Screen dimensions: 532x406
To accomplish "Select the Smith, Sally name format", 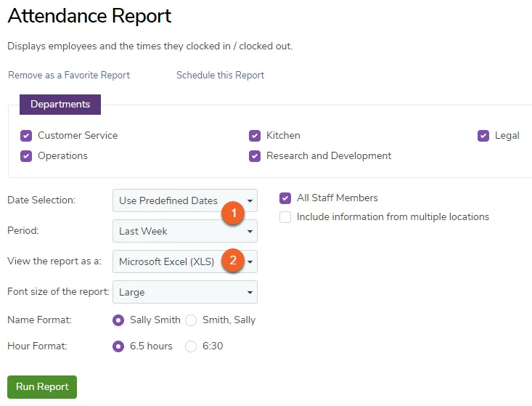I will point(191,320).
